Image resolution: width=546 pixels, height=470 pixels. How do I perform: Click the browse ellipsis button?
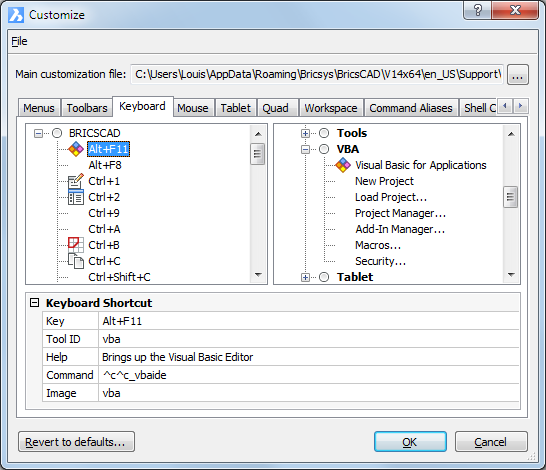pos(518,75)
